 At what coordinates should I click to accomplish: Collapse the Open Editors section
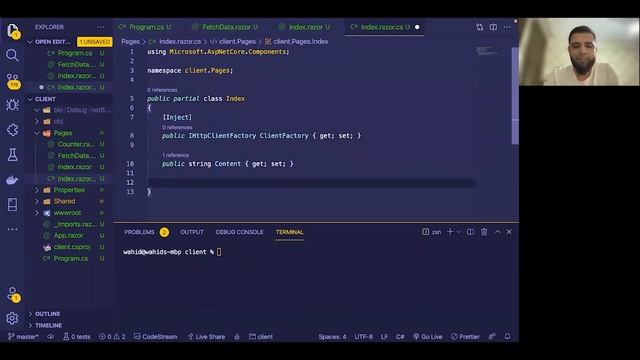coord(30,42)
